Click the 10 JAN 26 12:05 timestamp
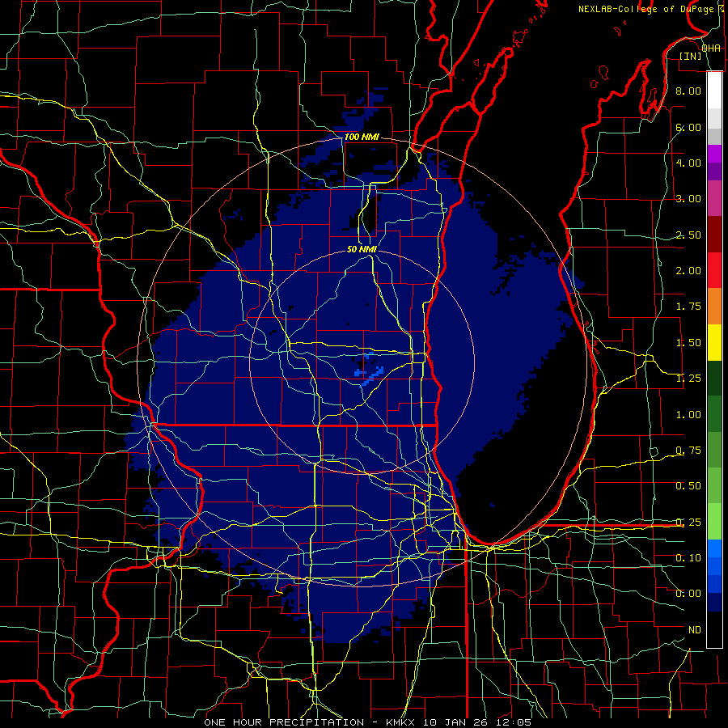This screenshot has height=728, width=728. click(476, 722)
